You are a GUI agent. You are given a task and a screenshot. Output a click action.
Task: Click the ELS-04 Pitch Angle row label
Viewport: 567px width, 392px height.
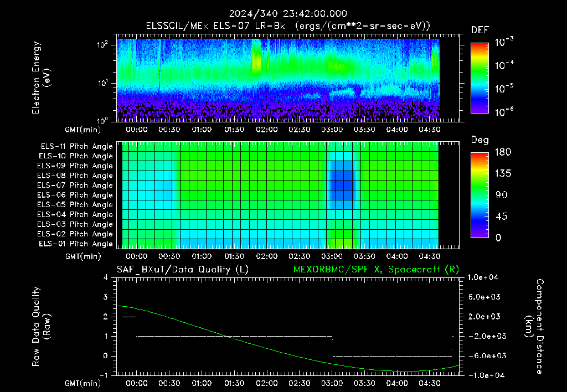(75, 214)
